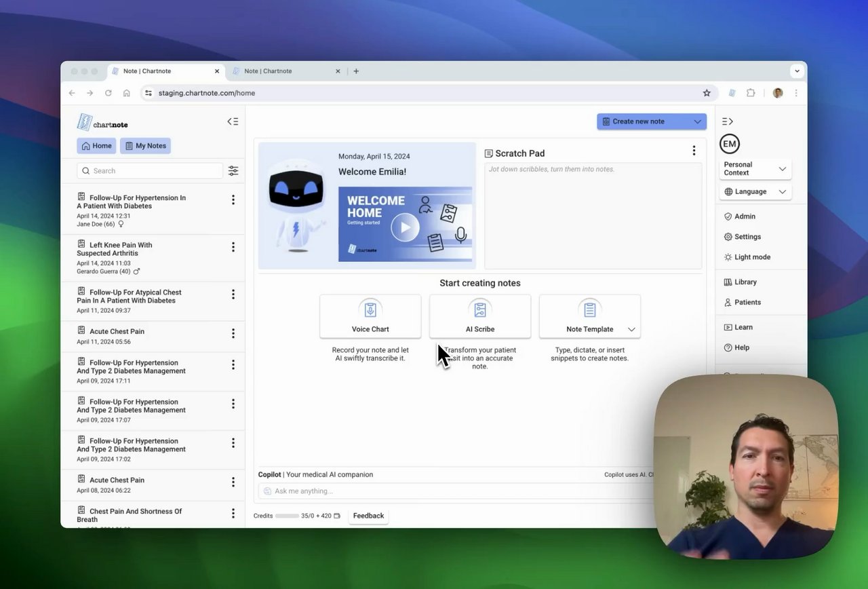868x589 pixels.
Task: Click inside the Scratch Pad text area
Action: [593, 216]
